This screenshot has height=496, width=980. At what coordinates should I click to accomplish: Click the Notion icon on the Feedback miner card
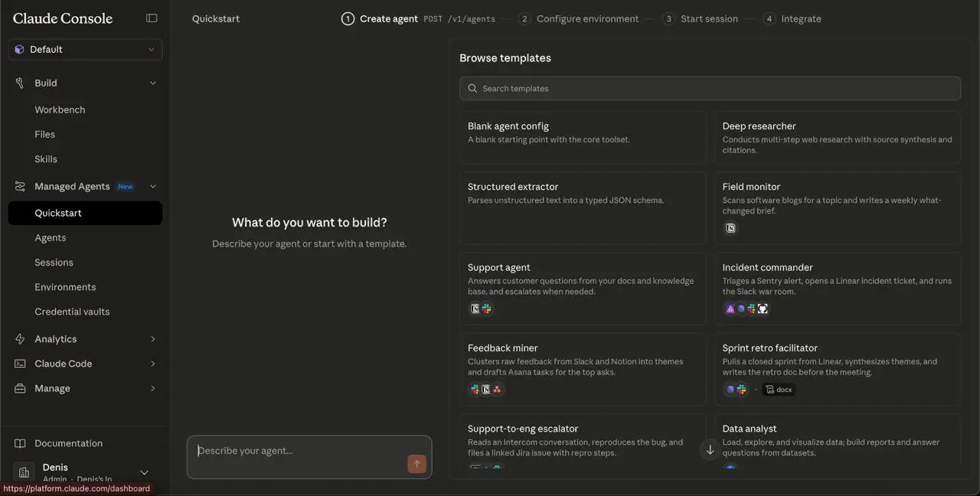click(x=485, y=390)
